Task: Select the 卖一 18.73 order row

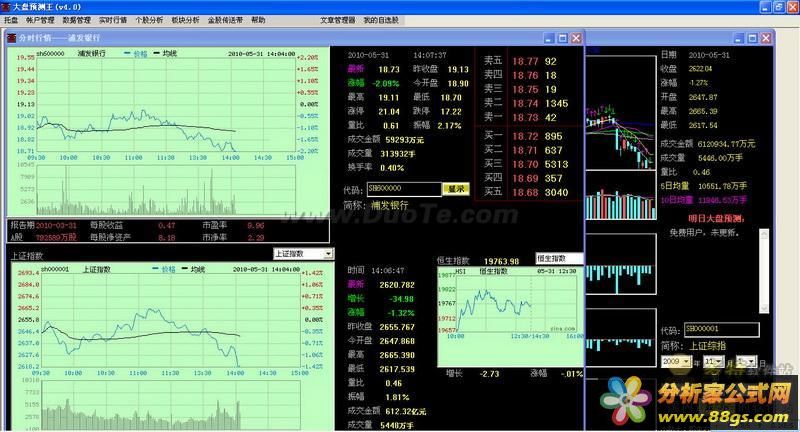Action: click(x=529, y=117)
